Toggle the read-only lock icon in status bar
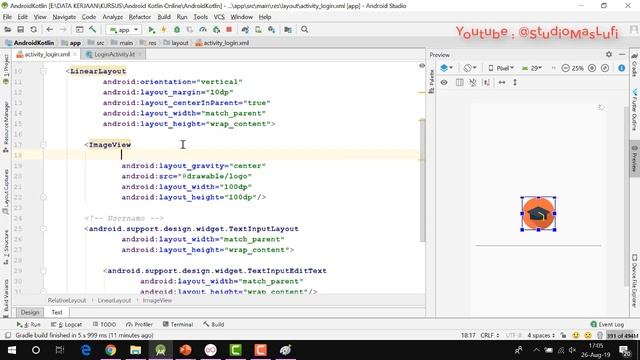 (x=563, y=335)
